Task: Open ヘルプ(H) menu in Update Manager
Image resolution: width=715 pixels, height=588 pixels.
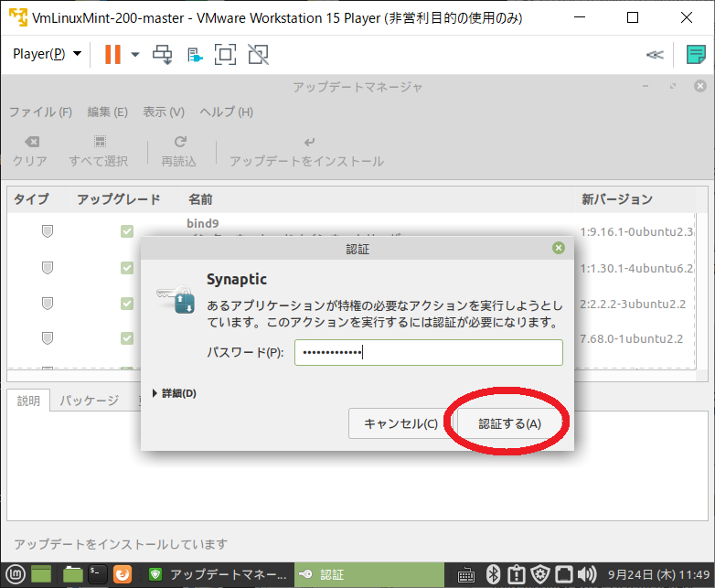Action: point(226,112)
